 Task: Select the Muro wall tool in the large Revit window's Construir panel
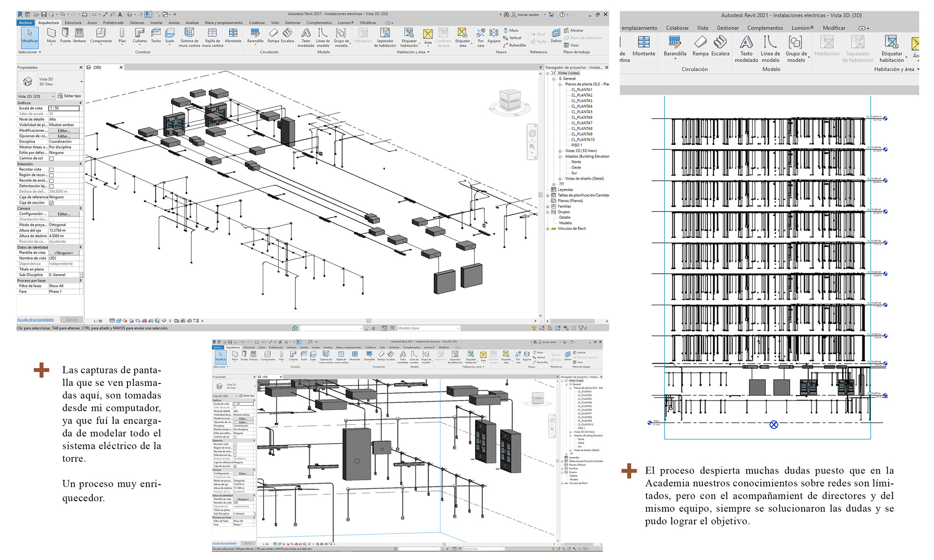point(51,35)
